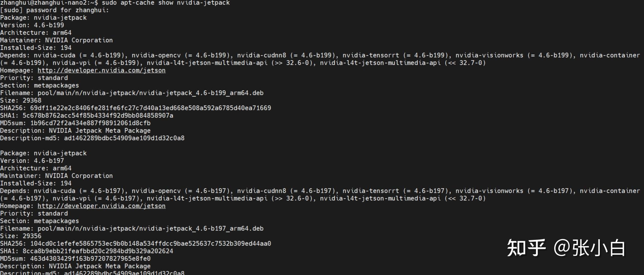
Task: Click the first Section: metapackages line
Action: pyautogui.click(x=40, y=85)
